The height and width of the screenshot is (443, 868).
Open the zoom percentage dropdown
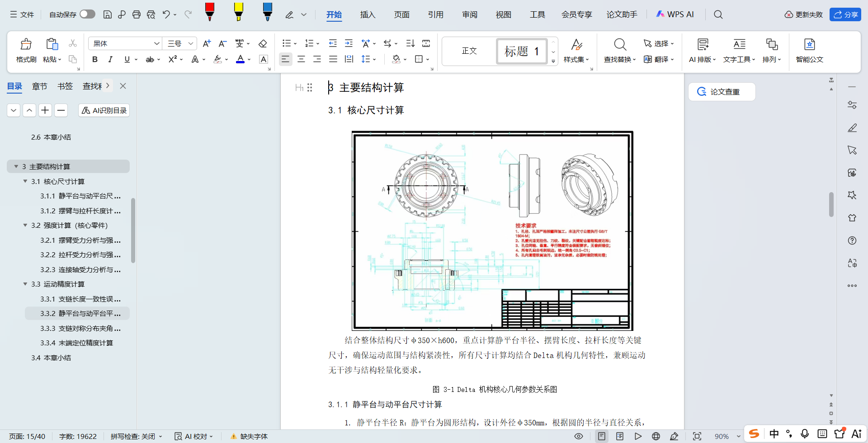click(739, 436)
